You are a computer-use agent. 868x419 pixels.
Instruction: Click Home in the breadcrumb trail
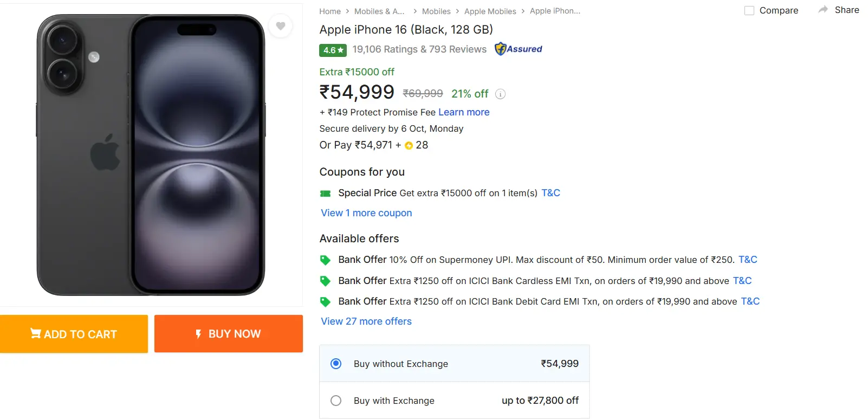click(x=330, y=11)
